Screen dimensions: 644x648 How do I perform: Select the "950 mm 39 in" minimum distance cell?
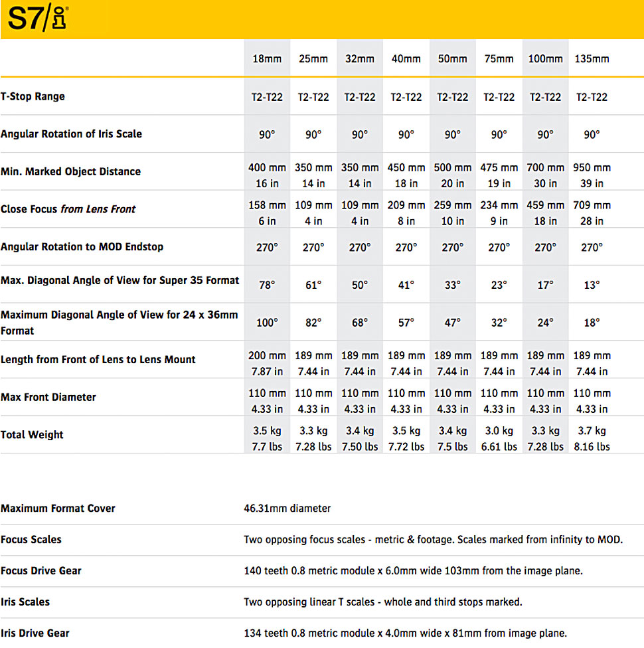click(592, 175)
